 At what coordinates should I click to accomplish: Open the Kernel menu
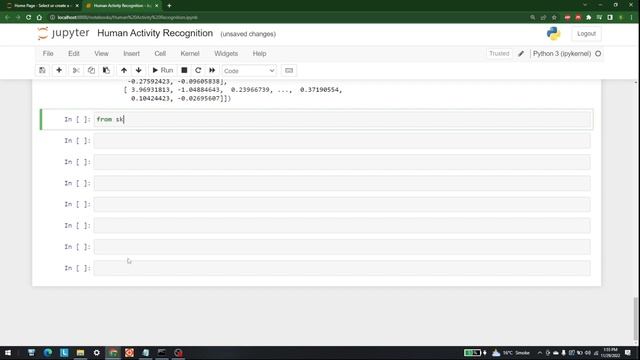[x=190, y=53]
